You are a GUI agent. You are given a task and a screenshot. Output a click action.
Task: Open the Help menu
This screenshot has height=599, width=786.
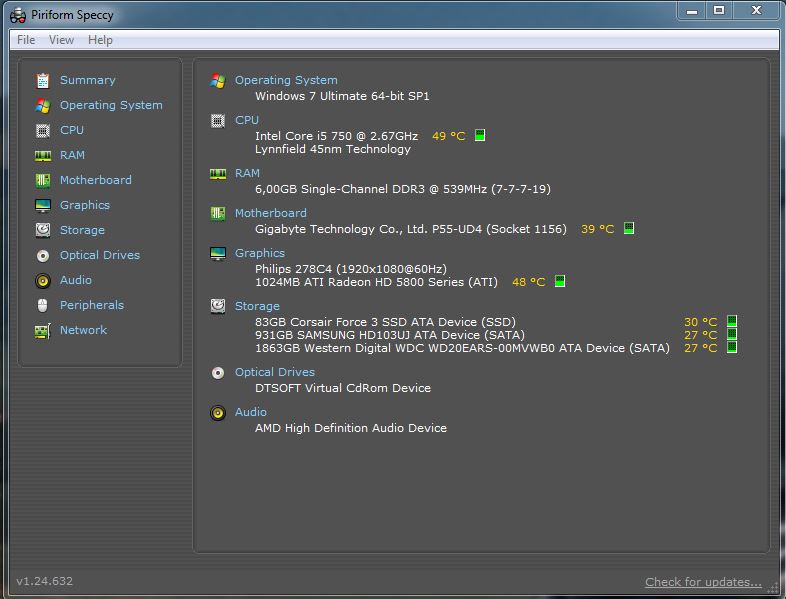[100, 40]
